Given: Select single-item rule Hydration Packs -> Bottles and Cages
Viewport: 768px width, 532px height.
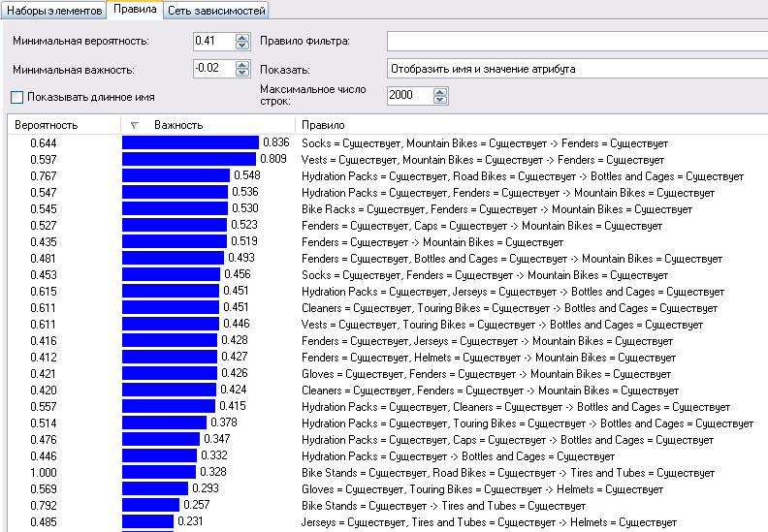Looking at the screenshot, I should (458, 456).
